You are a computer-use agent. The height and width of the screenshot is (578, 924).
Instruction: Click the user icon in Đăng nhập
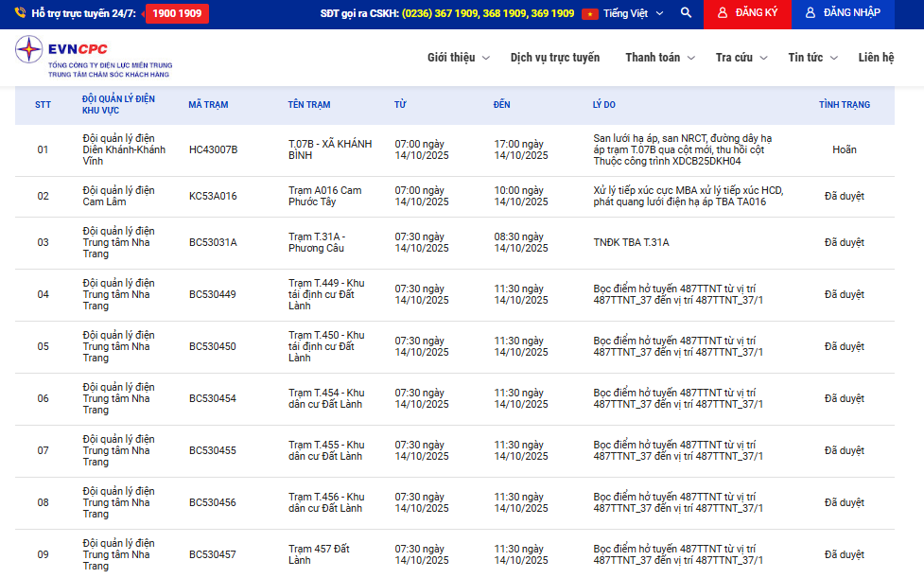[811, 13]
